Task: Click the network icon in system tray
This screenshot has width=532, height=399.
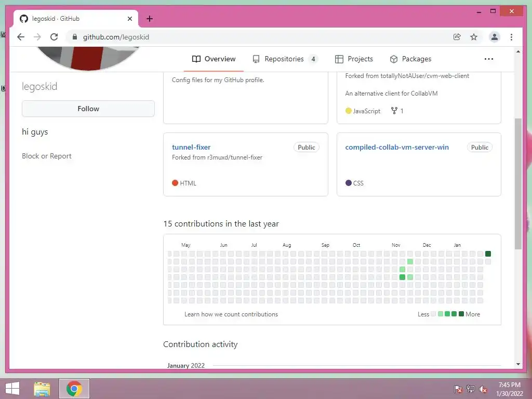Action: (x=471, y=389)
